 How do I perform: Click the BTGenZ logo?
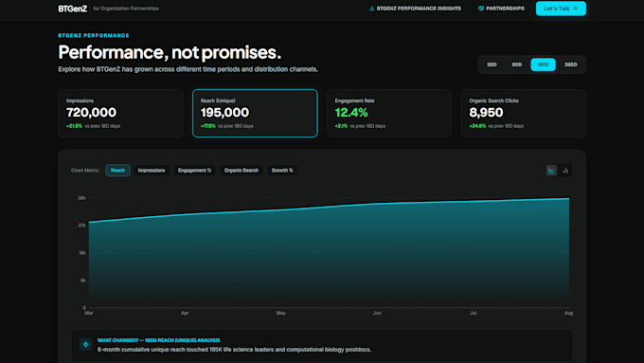click(72, 9)
